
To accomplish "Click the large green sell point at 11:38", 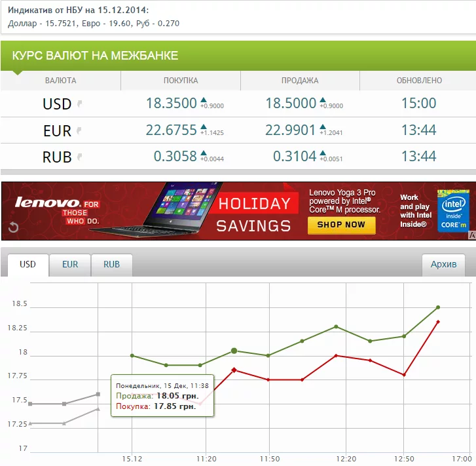I will (234, 351).
